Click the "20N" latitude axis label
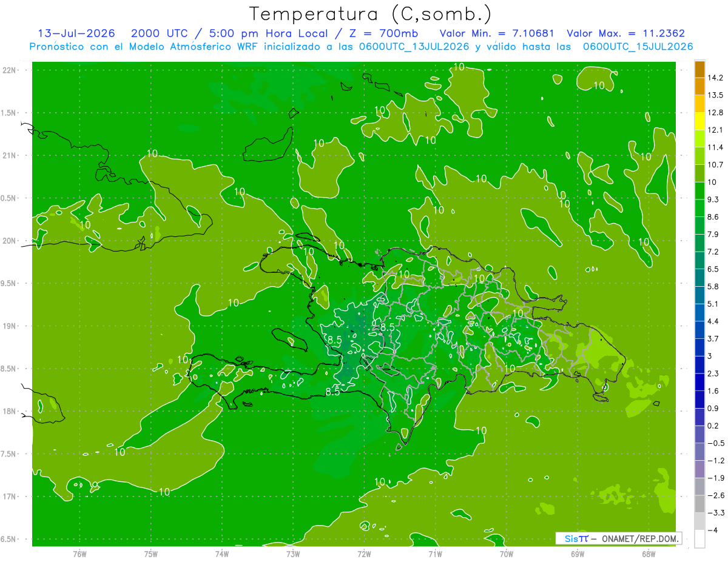728x562 pixels. click(x=9, y=241)
